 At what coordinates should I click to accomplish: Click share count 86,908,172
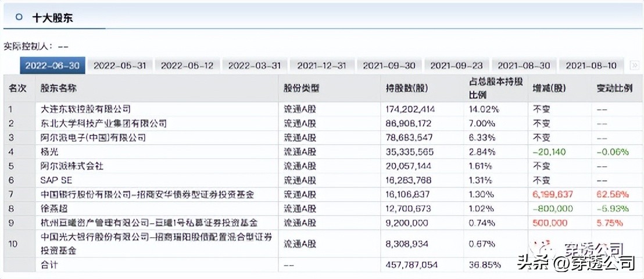(407, 123)
